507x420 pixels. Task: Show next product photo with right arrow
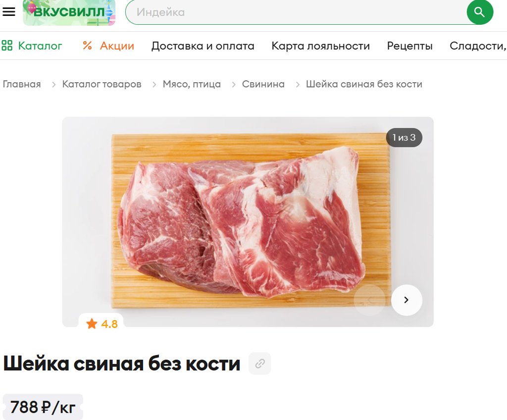click(406, 300)
